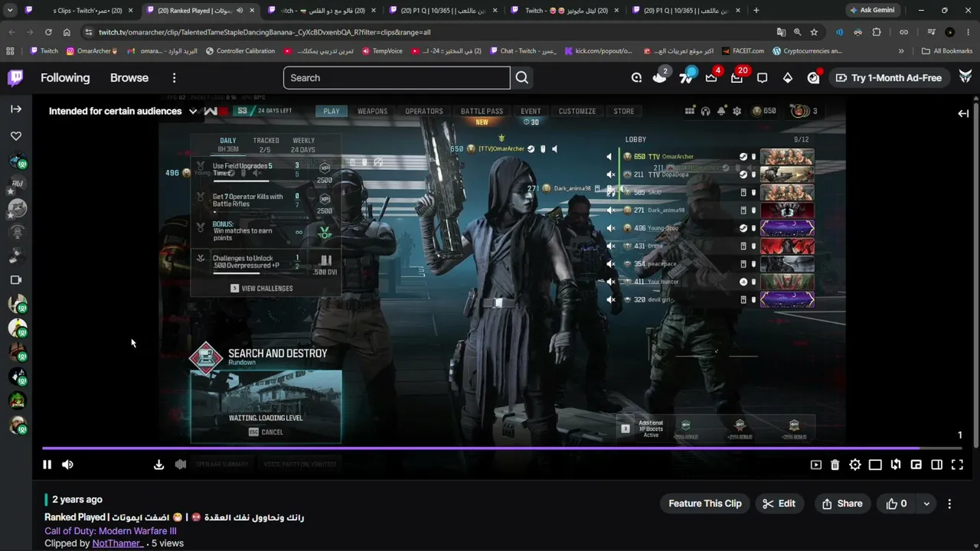Click the Get Bits diamond icon
The width and height of the screenshot is (980, 551).
tap(788, 78)
